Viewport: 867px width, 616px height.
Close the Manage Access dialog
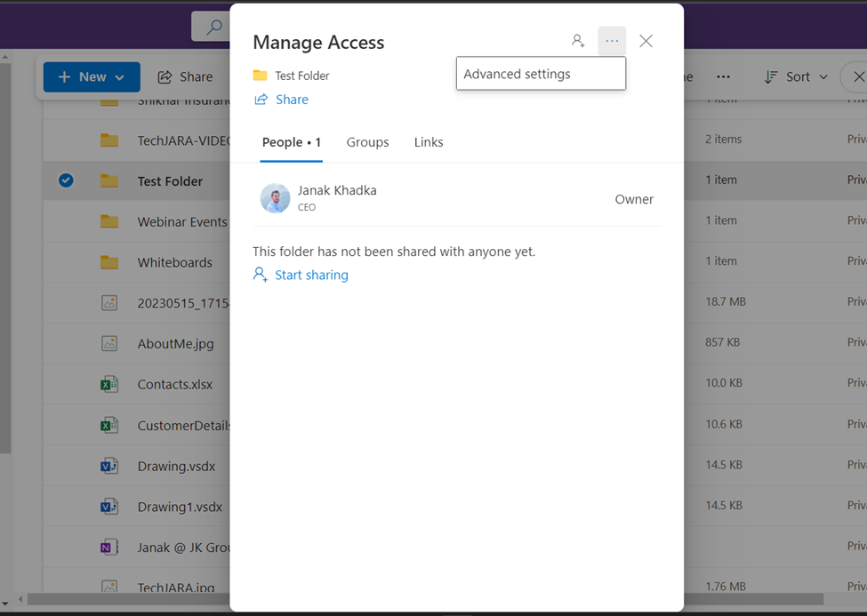[646, 41]
